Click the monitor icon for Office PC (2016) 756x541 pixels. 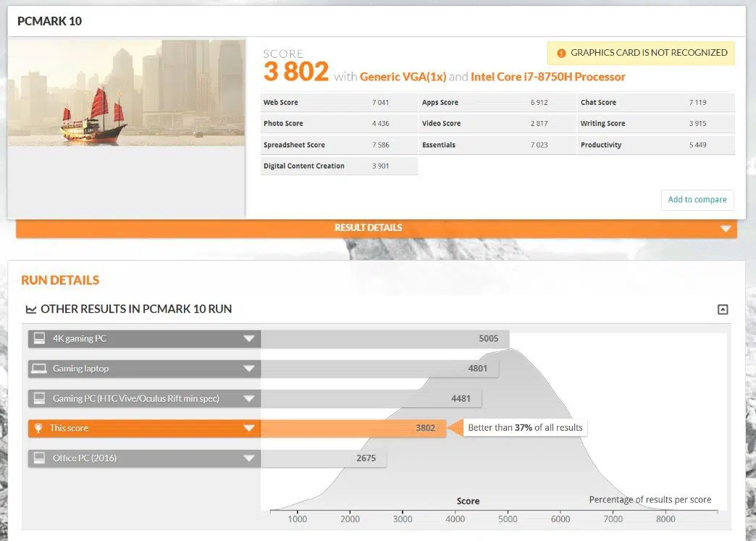[39, 458]
